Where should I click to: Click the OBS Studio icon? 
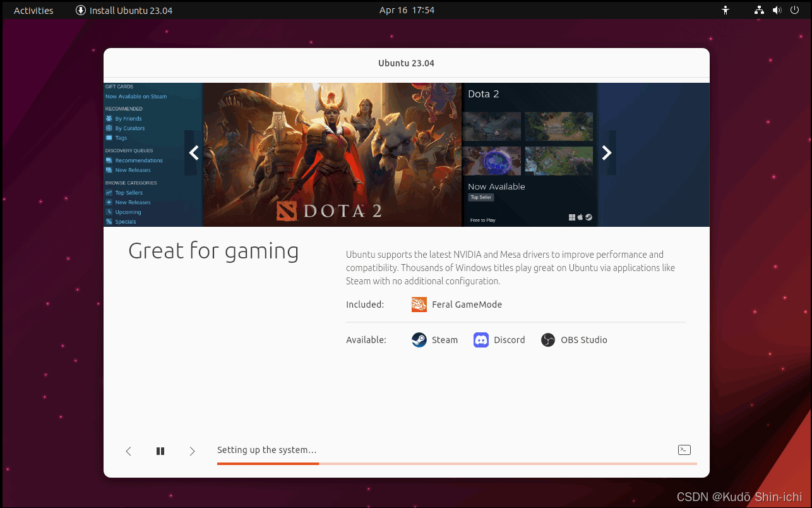[x=548, y=339]
